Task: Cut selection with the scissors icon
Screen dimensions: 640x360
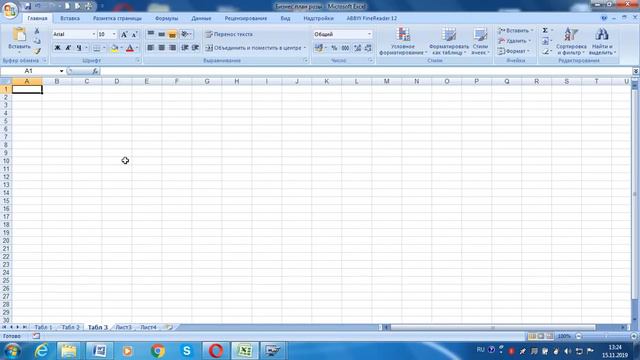Action: click(x=37, y=31)
